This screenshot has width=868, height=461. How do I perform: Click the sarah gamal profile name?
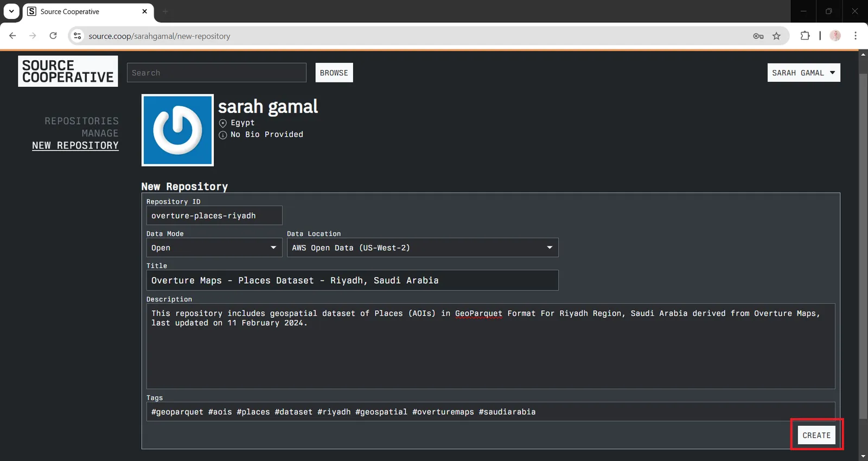point(268,106)
